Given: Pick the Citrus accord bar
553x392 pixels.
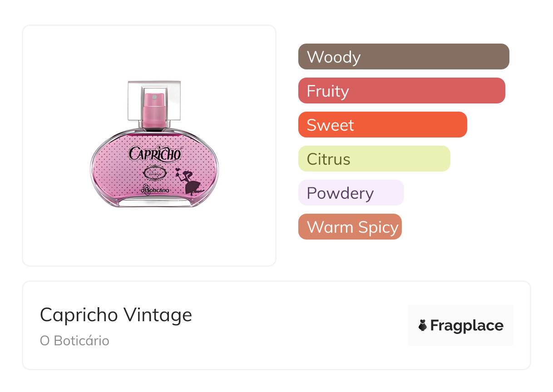Looking at the screenshot, I should pyautogui.click(x=374, y=159).
